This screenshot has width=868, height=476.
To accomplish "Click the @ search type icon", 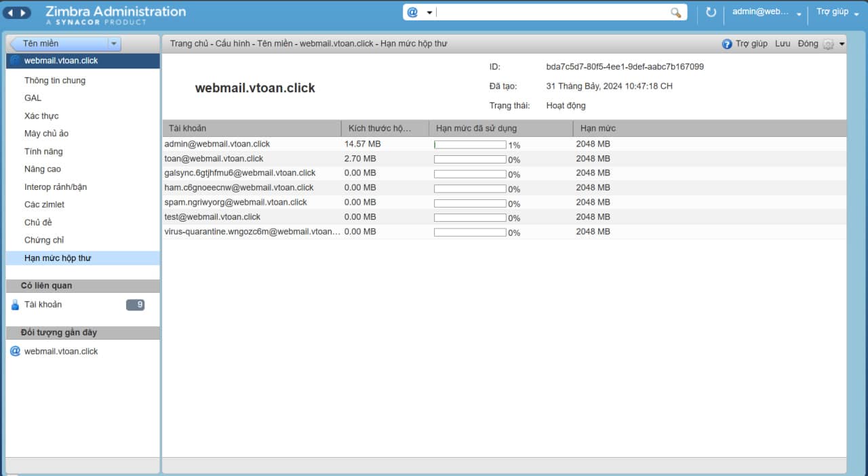I will point(412,12).
